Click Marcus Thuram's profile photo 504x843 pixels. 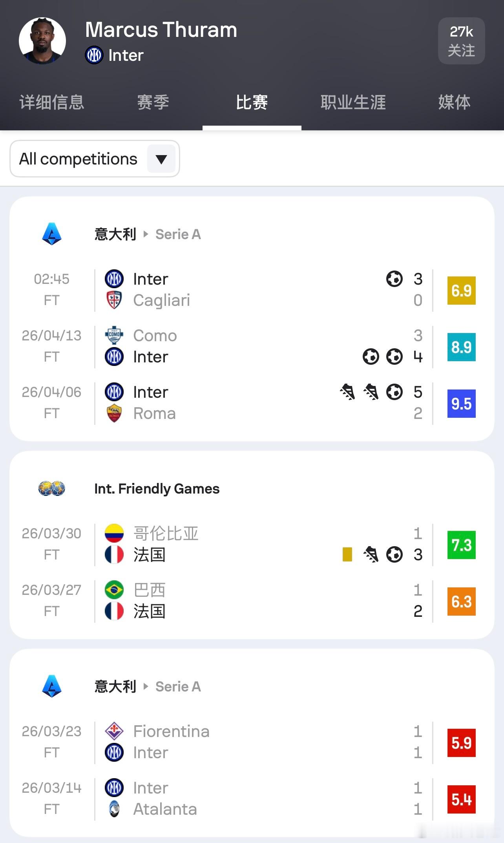(42, 41)
